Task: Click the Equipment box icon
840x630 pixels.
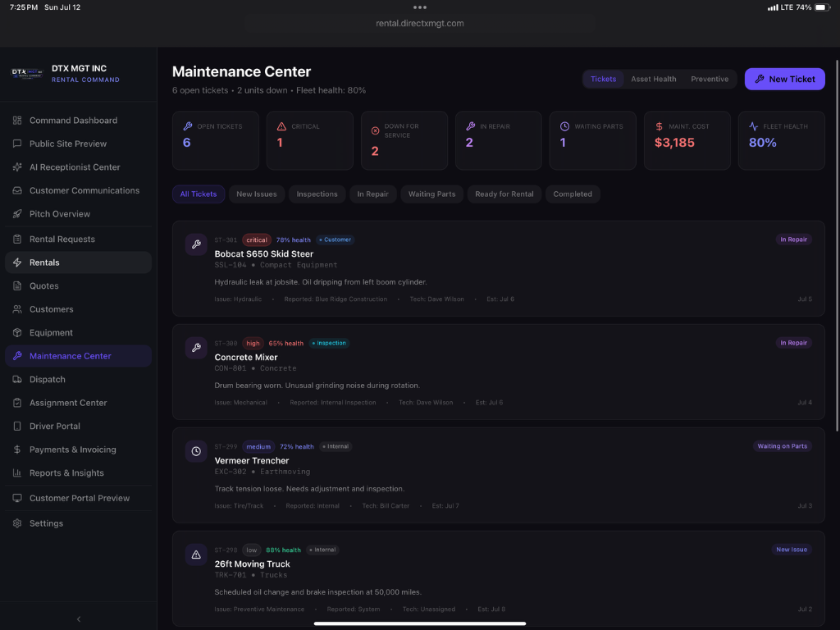Action: tap(17, 333)
